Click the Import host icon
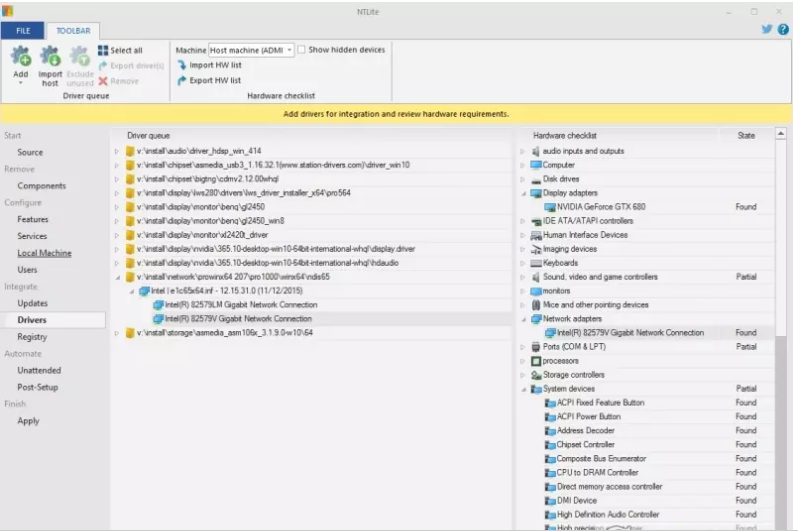The image size is (798, 531). point(50,56)
